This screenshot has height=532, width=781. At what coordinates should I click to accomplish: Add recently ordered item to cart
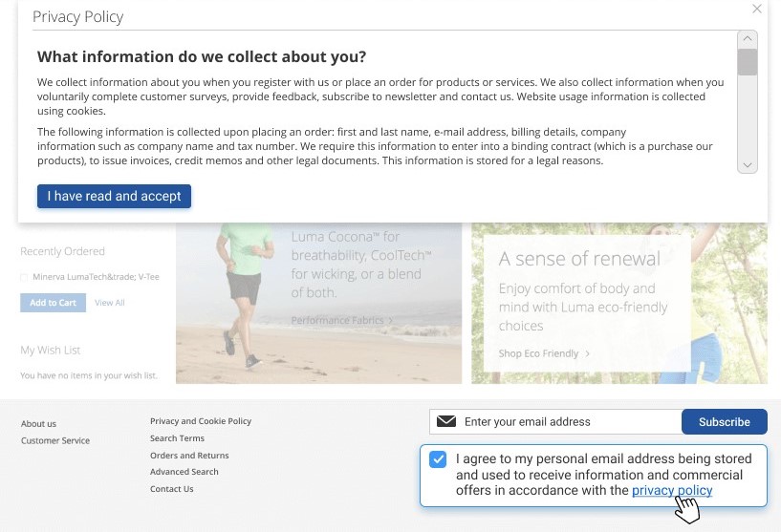[53, 303]
